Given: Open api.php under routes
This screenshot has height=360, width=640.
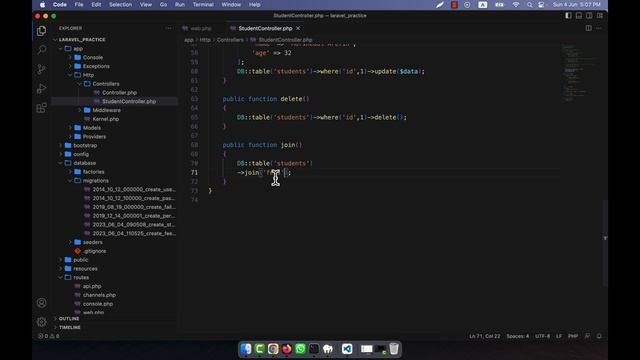Looking at the screenshot, I should [x=92, y=286].
